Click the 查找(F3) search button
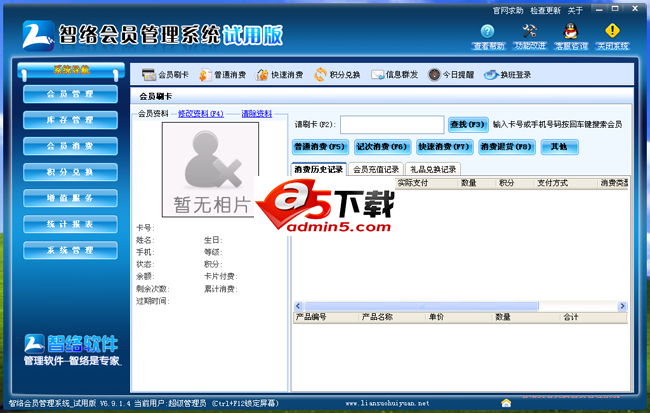 tap(467, 124)
